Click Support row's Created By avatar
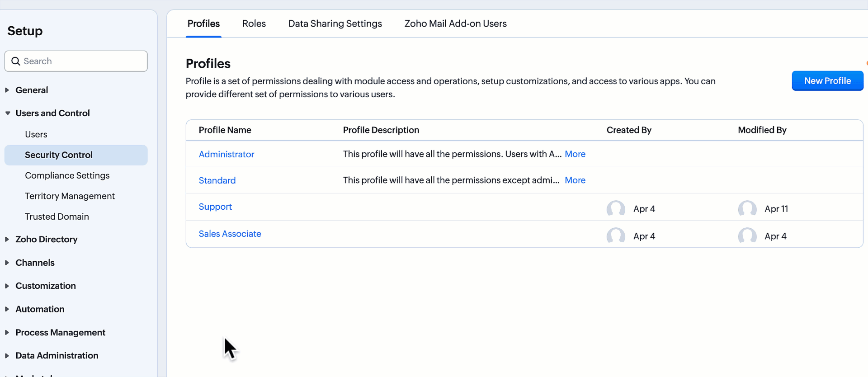This screenshot has height=377, width=868. (615, 209)
